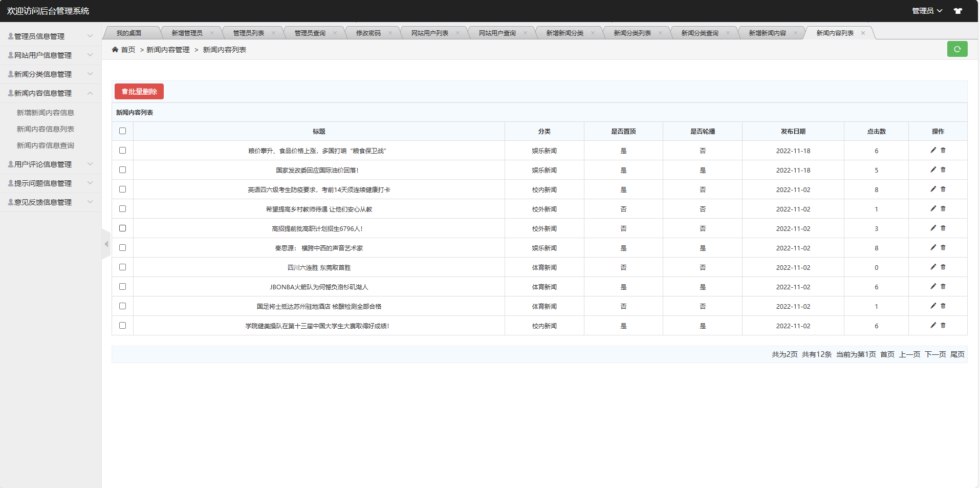Check the box for 国家发改委回应国际油价回落
Image resolution: width=980 pixels, height=488 pixels.
coord(122,169)
